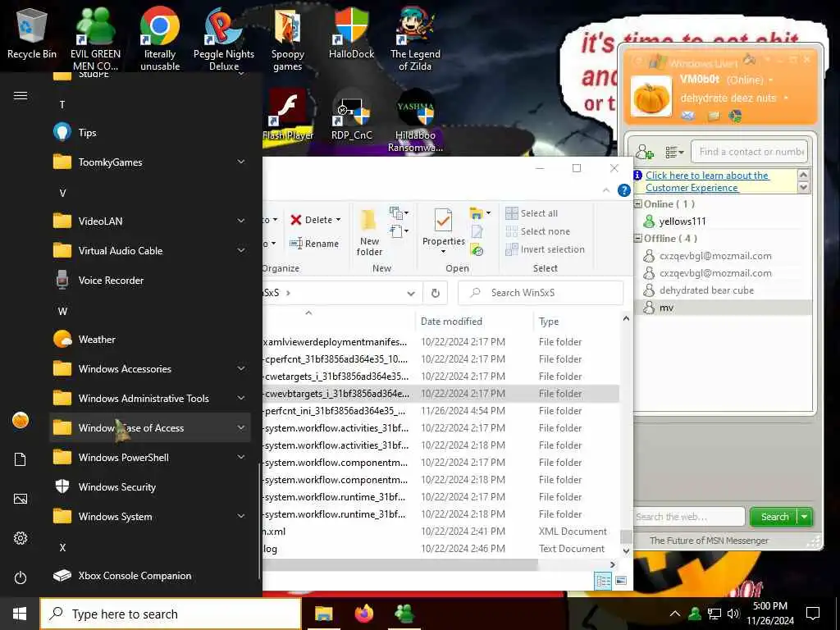Click Rename in the Organize group
This screenshot has height=630, width=840.
click(x=314, y=243)
